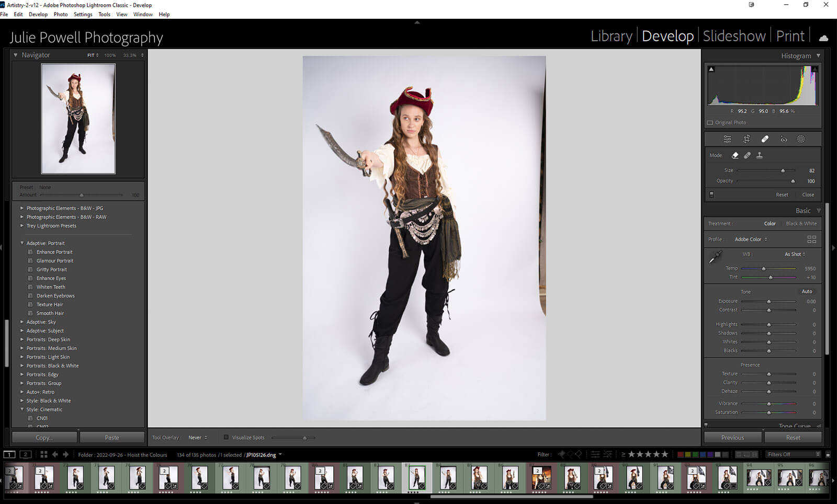The width and height of the screenshot is (837, 504).
Task: Toggle the healing panel on/off switch
Action: (711, 194)
